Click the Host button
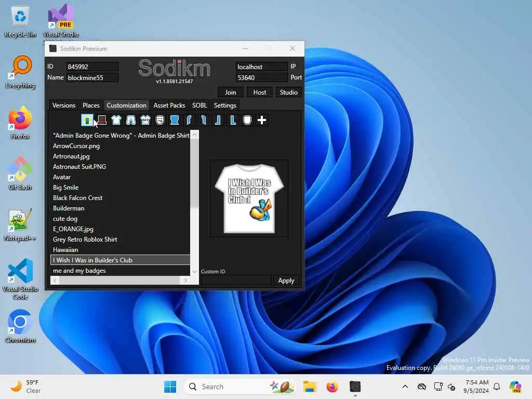This screenshot has width=532, height=399. 260,92
